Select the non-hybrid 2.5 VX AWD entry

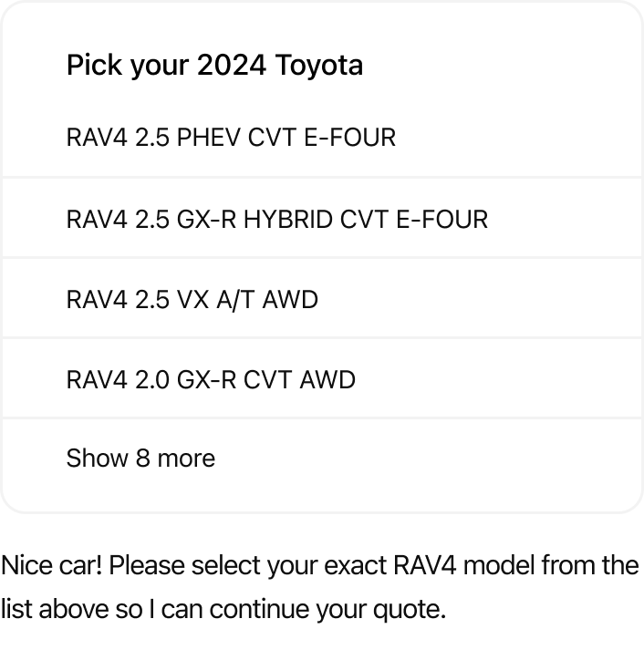point(192,299)
